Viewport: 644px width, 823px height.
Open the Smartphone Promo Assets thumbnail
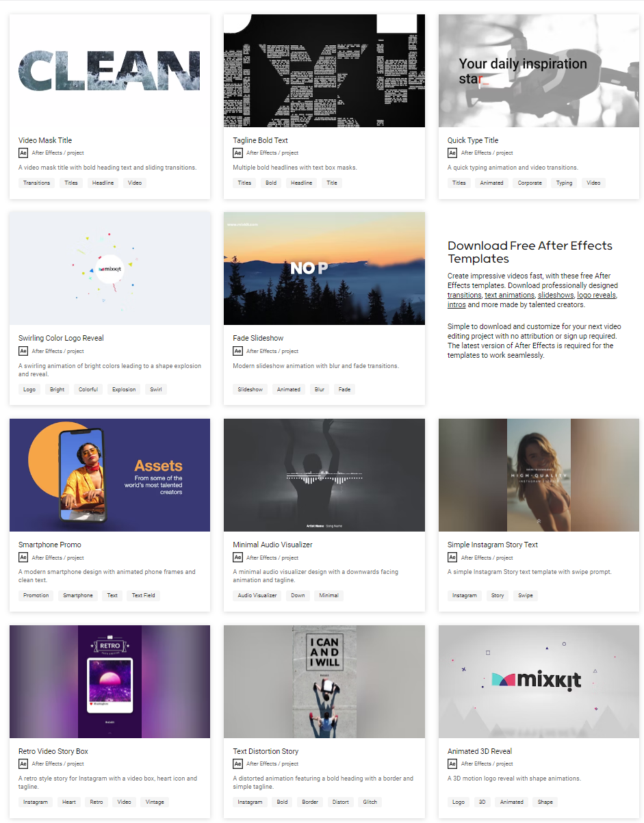[x=110, y=475]
